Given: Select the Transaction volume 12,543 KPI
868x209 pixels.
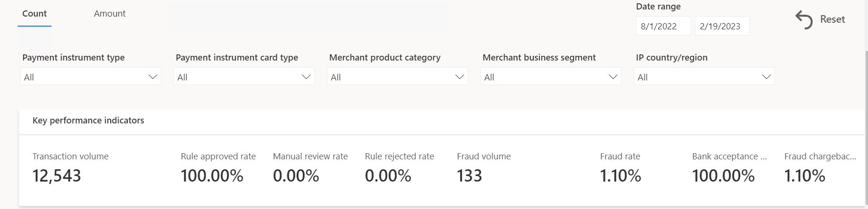Looking at the screenshot, I should [x=71, y=167].
